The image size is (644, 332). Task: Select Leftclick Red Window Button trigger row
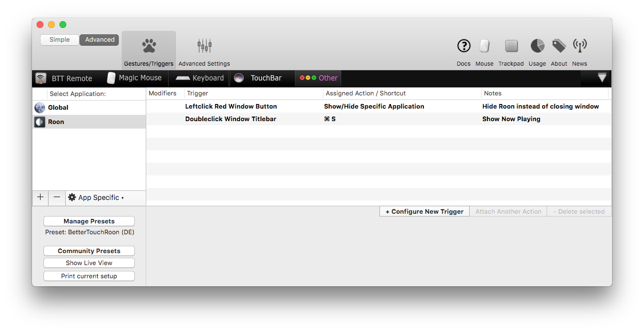(x=379, y=106)
